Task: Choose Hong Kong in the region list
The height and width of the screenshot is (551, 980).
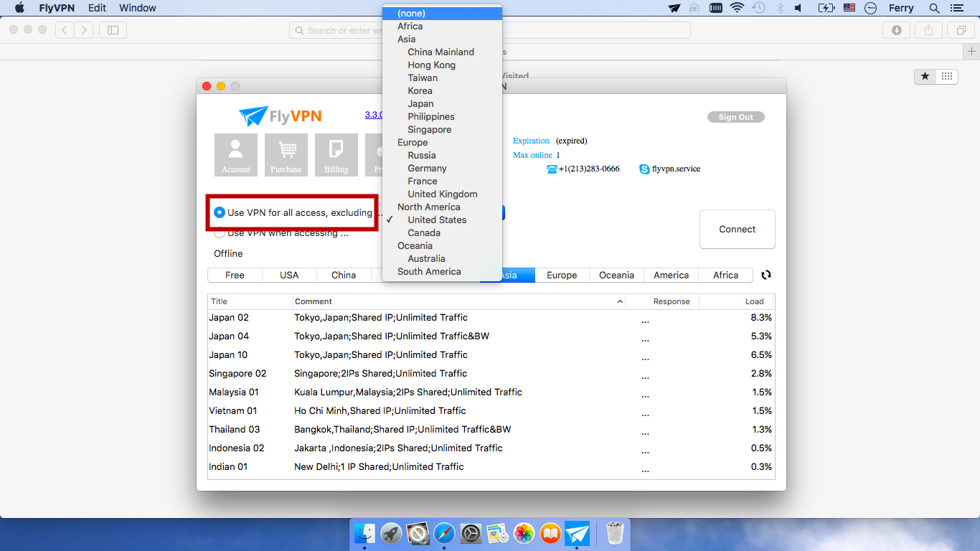Action: tap(442, 65)
